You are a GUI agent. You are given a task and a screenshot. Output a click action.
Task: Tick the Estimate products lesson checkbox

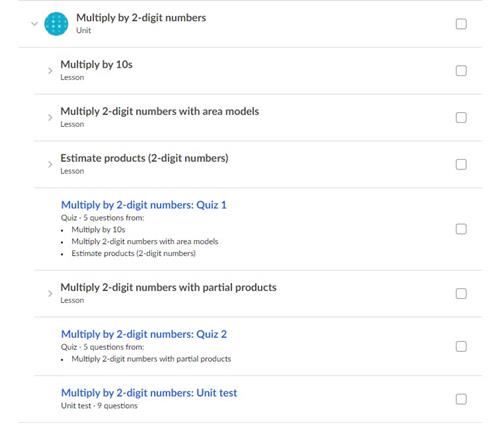pos(461,164)
